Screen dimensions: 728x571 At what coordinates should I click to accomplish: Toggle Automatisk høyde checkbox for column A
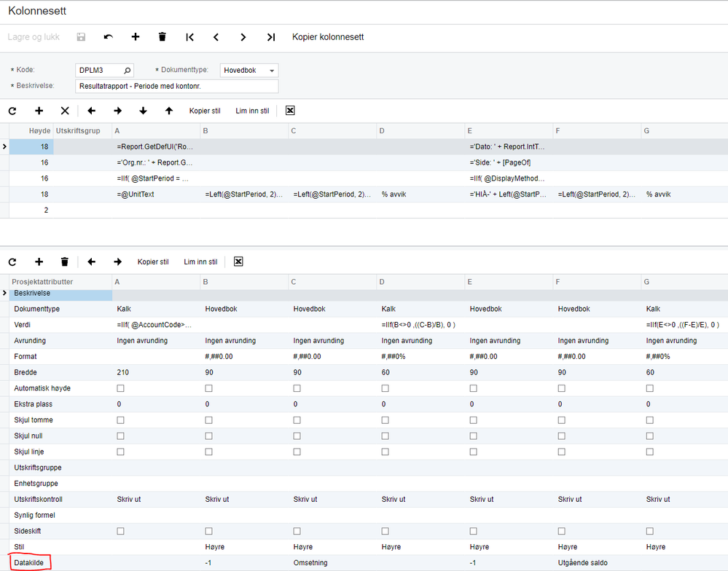[x=121, y=388]
